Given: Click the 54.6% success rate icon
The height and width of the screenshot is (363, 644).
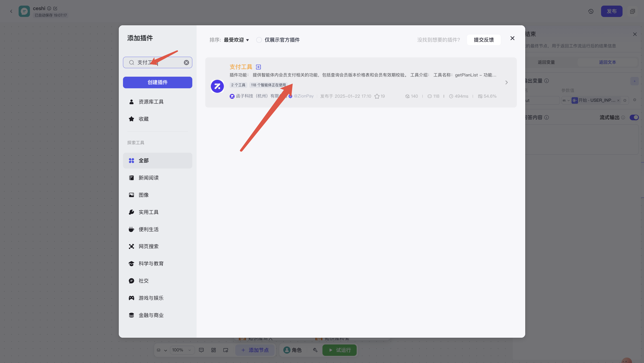Looking at the screenshot, I should click(x=480, y=96).
